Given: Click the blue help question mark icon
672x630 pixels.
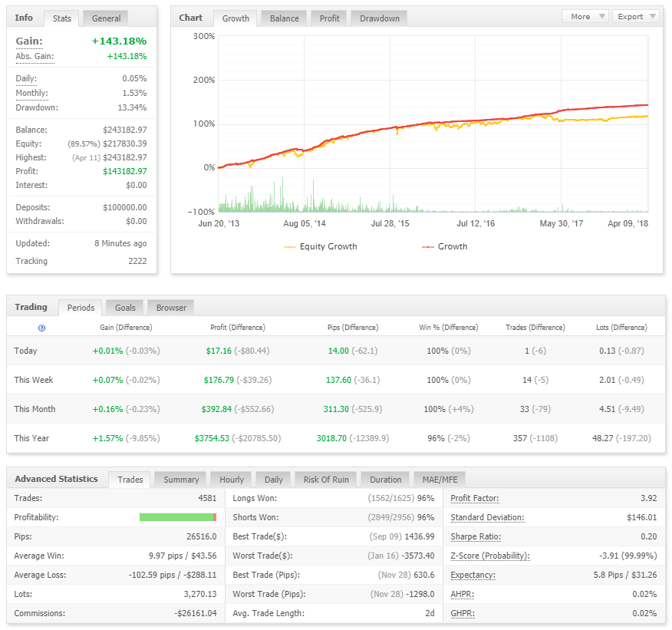Looking at the screenshot, I should click(41, 328).
